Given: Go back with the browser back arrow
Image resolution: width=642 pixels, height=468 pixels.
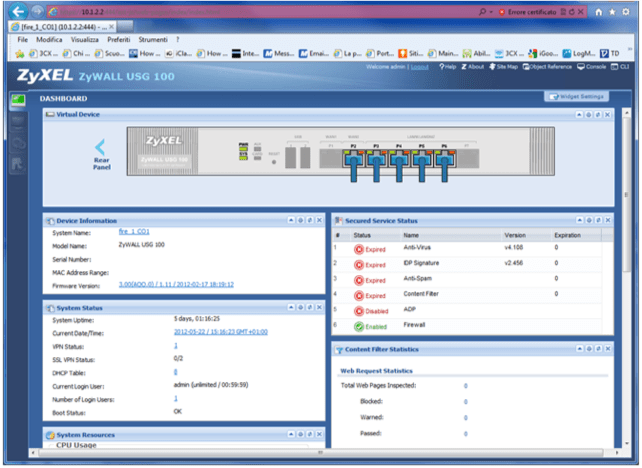Looking at the screenshot, I should (18, 11).
